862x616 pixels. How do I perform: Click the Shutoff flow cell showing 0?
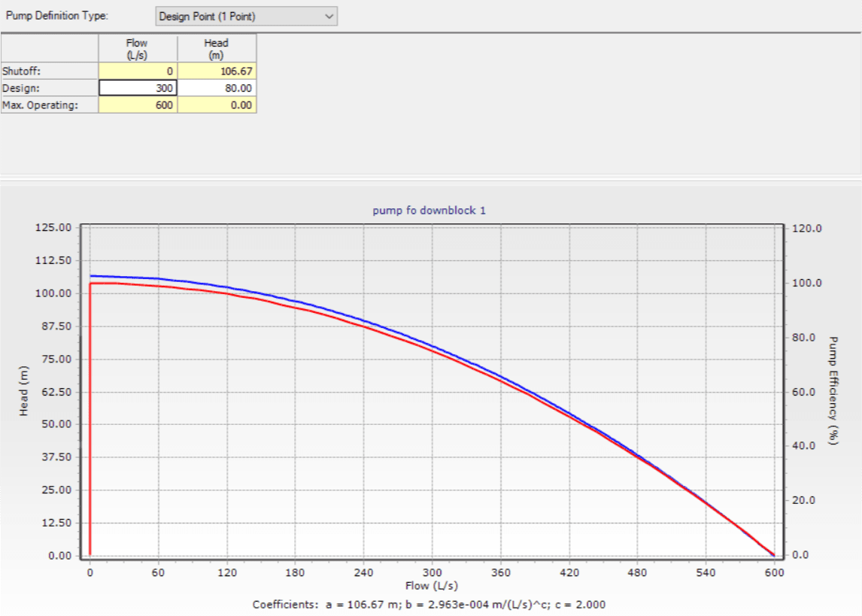click(x=138, y=71)
